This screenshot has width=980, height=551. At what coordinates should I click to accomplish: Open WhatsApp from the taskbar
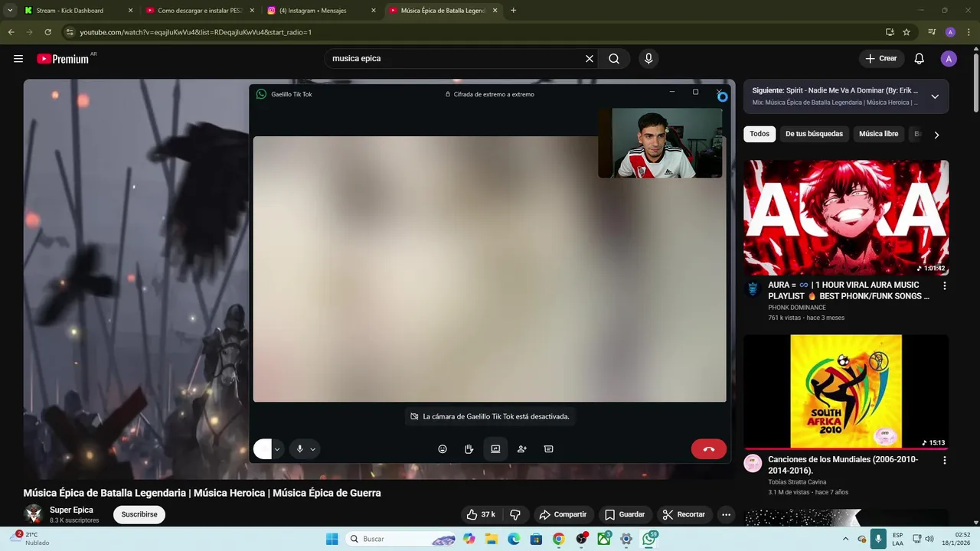649,539
